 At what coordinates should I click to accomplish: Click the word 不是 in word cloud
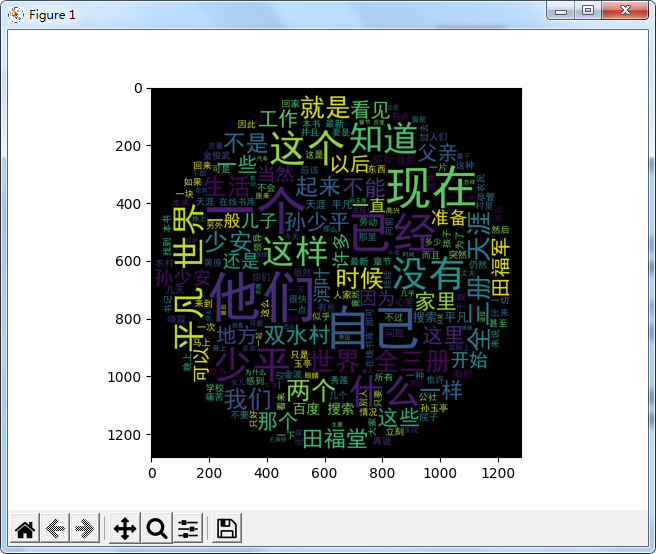[245, 143]
